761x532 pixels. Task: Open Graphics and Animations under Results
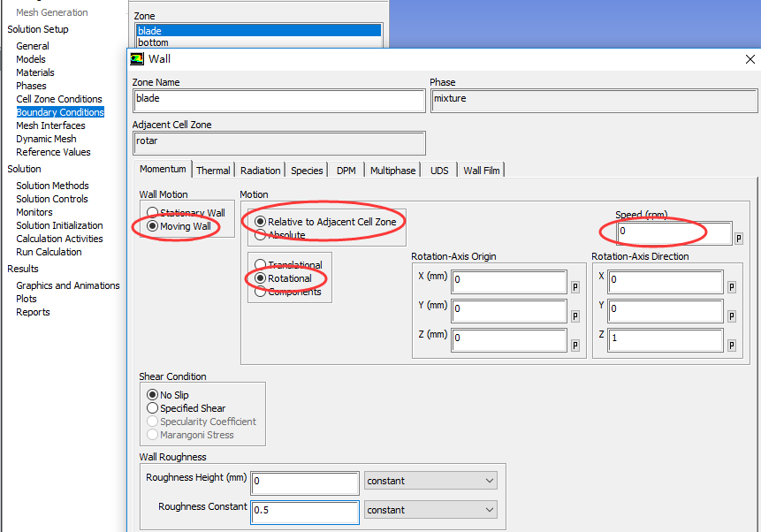click(68, 285)
